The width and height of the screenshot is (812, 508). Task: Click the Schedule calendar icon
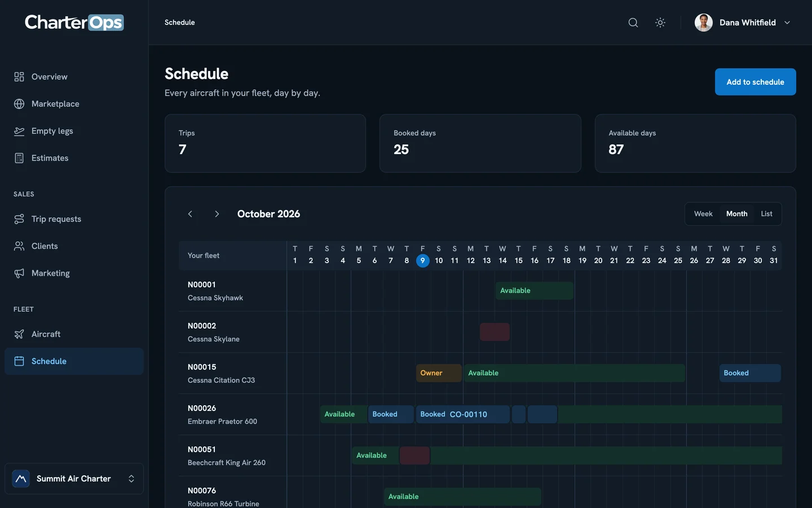coord(19,361)
